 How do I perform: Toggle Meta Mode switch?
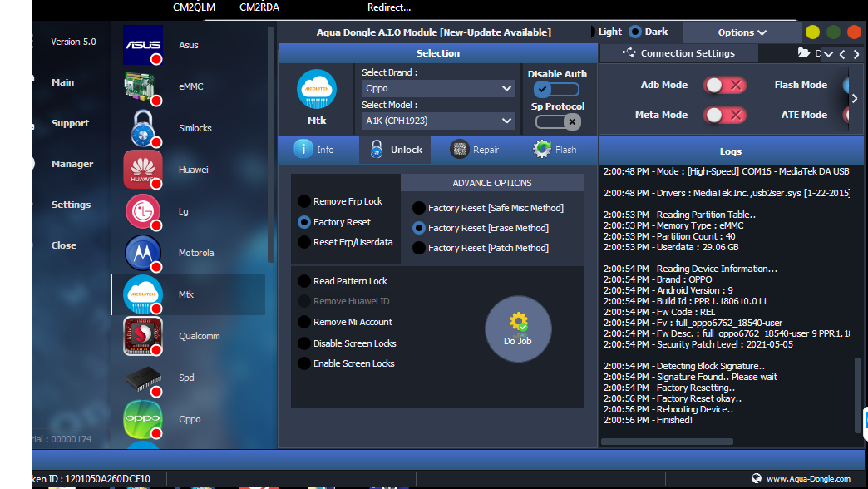tap(725, 115)
